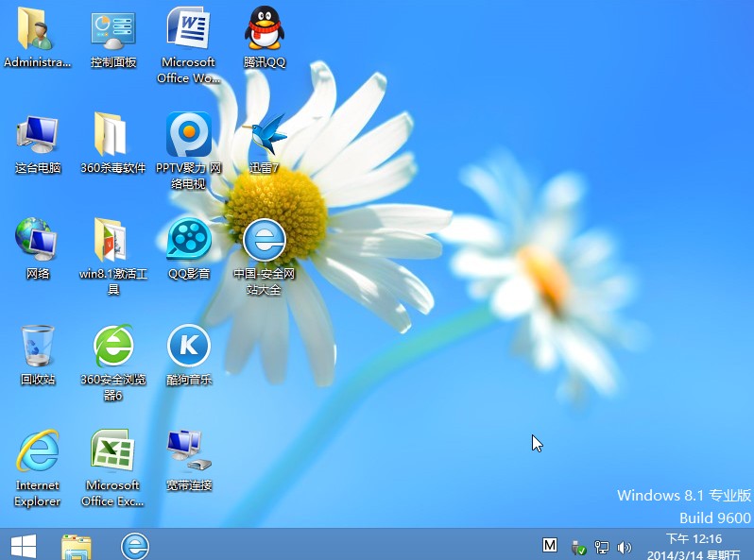This screenshot has height=560, width=754.
Task: Open File Explorer from the taskbar
Action: click(77, 546)
